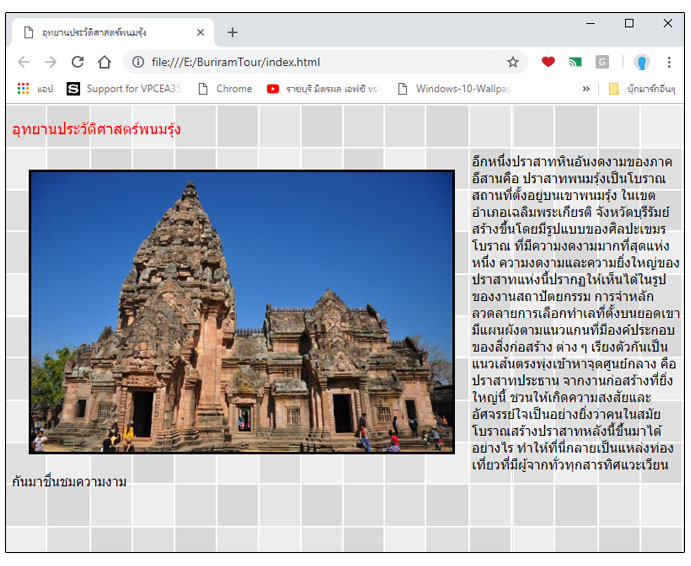Expand the hidden bookmarks chevron
691x566 pixels.
click(586, 89)
